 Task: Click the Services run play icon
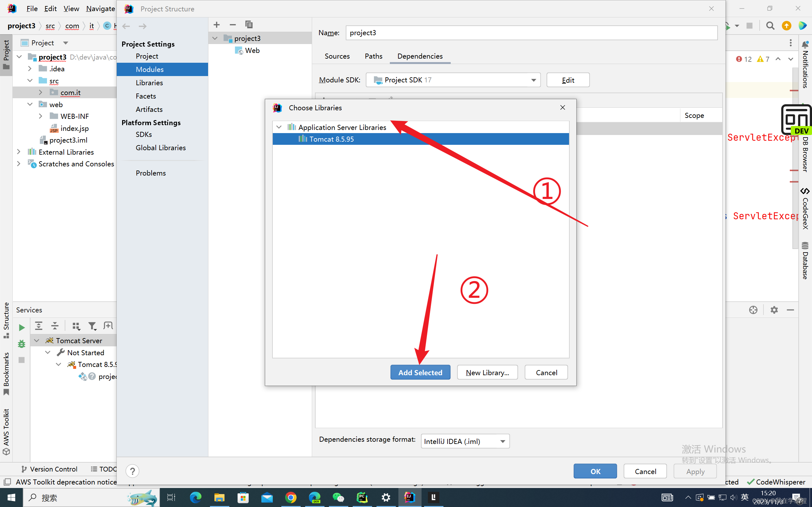22,328
